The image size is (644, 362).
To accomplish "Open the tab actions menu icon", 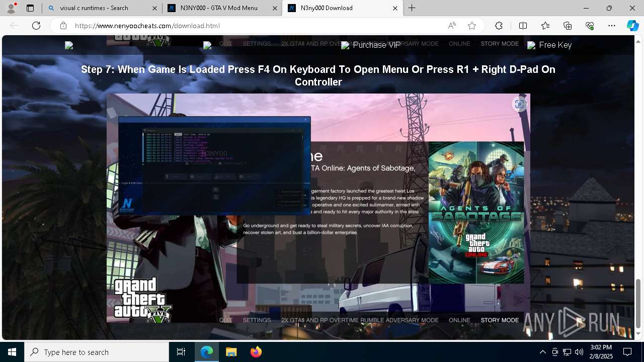I will pyautogui.click(x=30, y=8).
